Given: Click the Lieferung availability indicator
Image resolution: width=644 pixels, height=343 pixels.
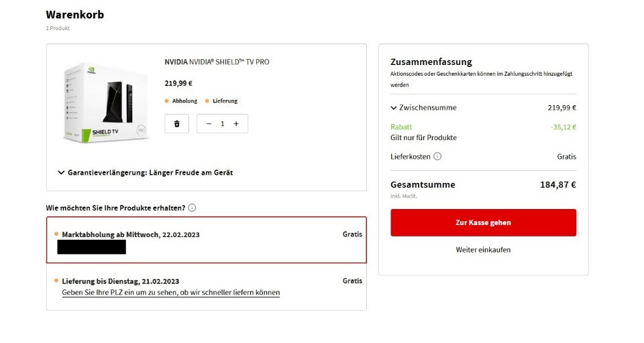Looking at the screenshot, I should point(221,101).
